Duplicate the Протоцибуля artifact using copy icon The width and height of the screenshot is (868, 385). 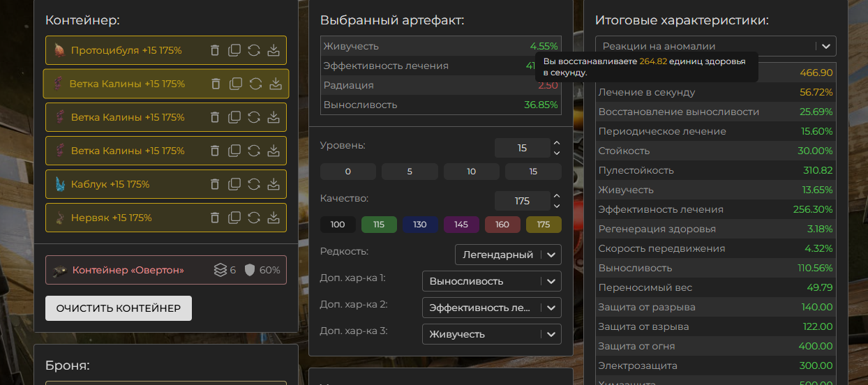click(x=234, y=50)
